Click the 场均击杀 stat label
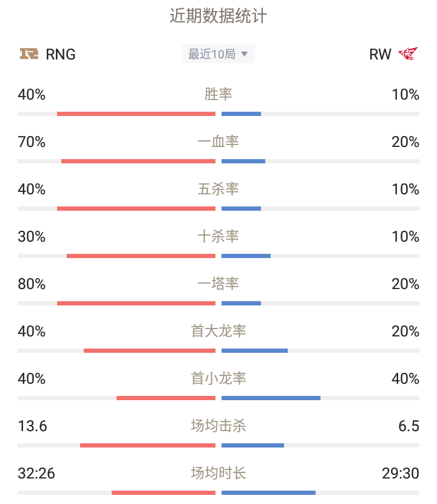 coord(218,426)
